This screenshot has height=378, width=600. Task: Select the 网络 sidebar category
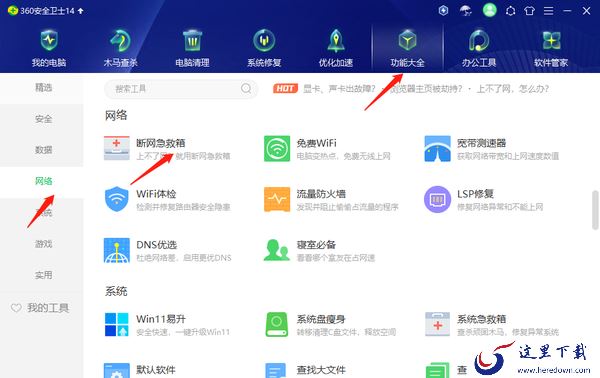43,181
